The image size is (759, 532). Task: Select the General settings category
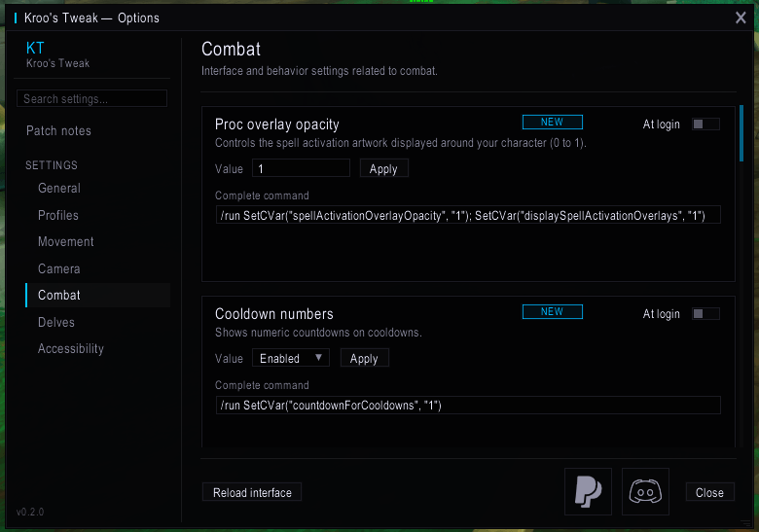click(59, 188)
